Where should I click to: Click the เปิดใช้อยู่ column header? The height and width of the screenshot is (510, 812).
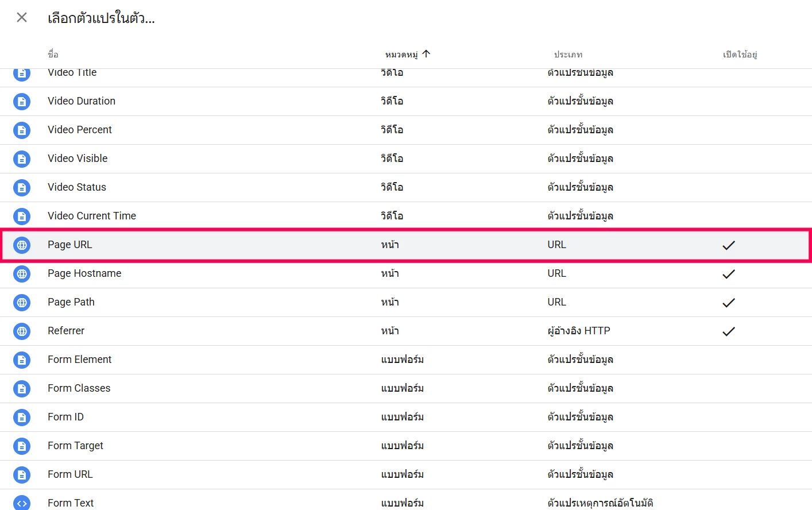click(740, 55)
